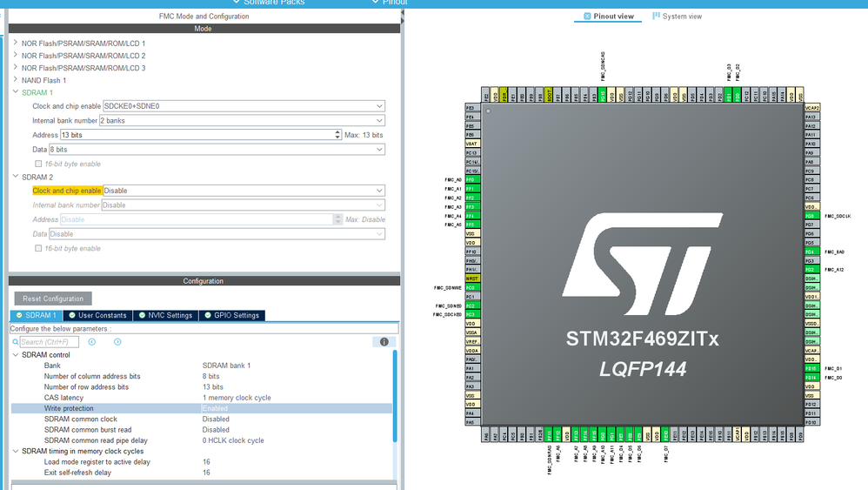Image resolution: width=868 pixels, height=490 pixels.
Task: Click the CAS latency value
Action: (237, 398)
